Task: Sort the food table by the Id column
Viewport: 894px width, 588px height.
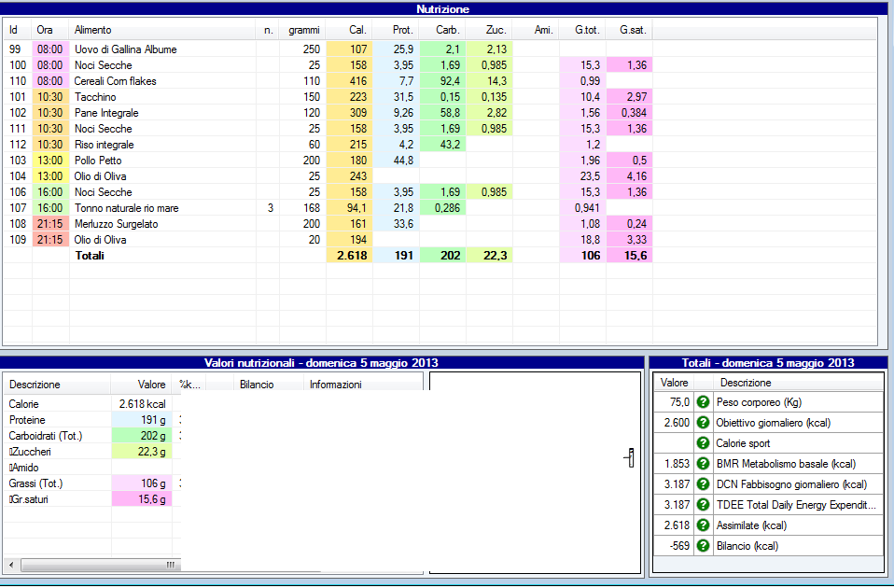Action: click(x=18, y=30)
